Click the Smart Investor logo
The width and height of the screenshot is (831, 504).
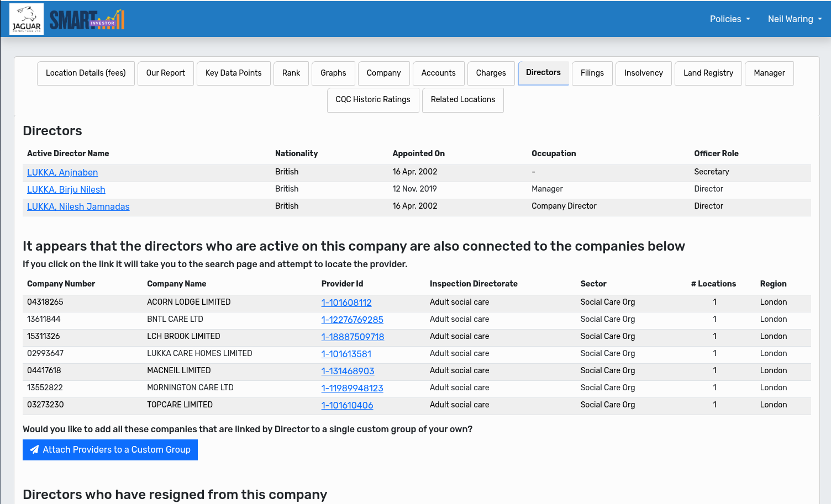[x=87, y=19]
